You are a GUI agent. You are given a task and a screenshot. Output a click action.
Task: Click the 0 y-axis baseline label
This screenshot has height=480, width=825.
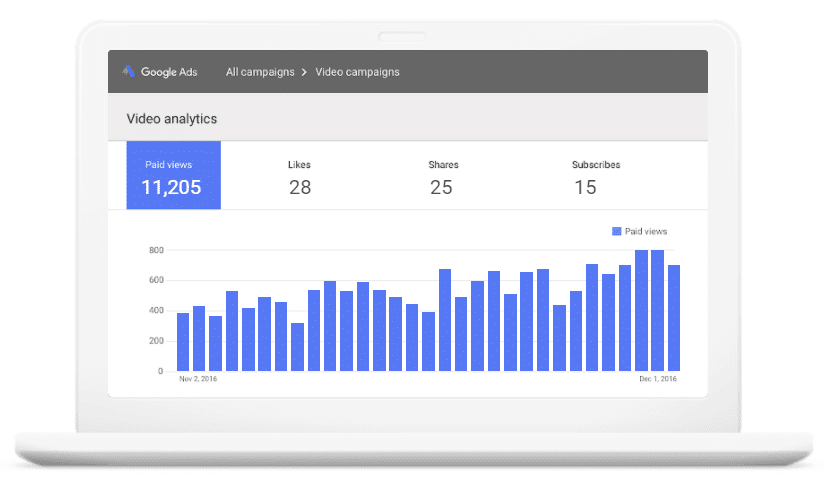[160, 371]
